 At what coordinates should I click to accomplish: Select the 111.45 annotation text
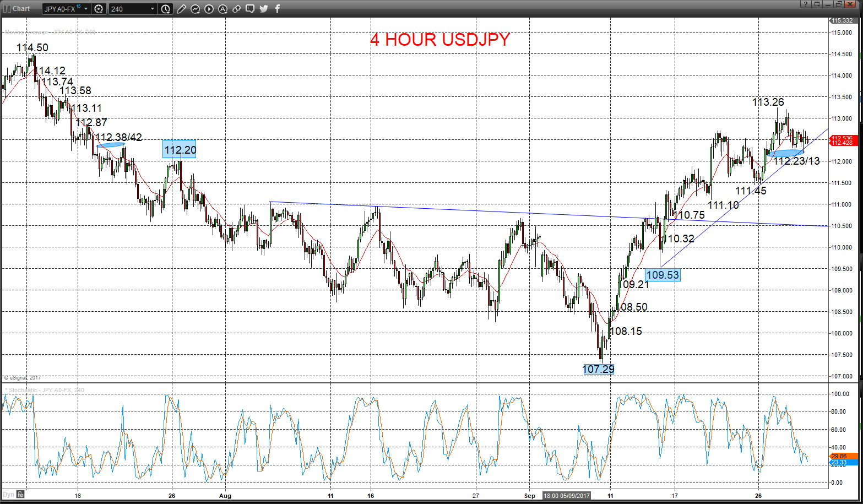point(751,191)
